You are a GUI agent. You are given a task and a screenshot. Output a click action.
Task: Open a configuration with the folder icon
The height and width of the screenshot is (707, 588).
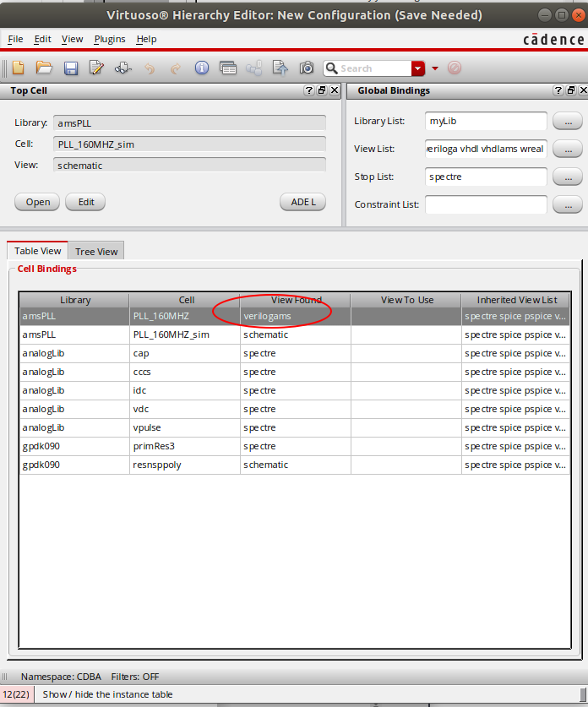pos(44,68)
